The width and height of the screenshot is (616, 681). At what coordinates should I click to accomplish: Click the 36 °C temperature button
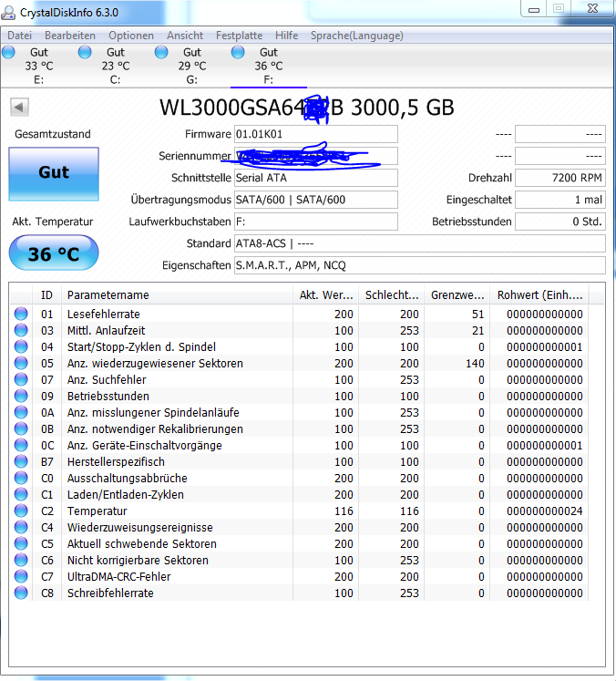pyautogui.click(x=54, y=253)
